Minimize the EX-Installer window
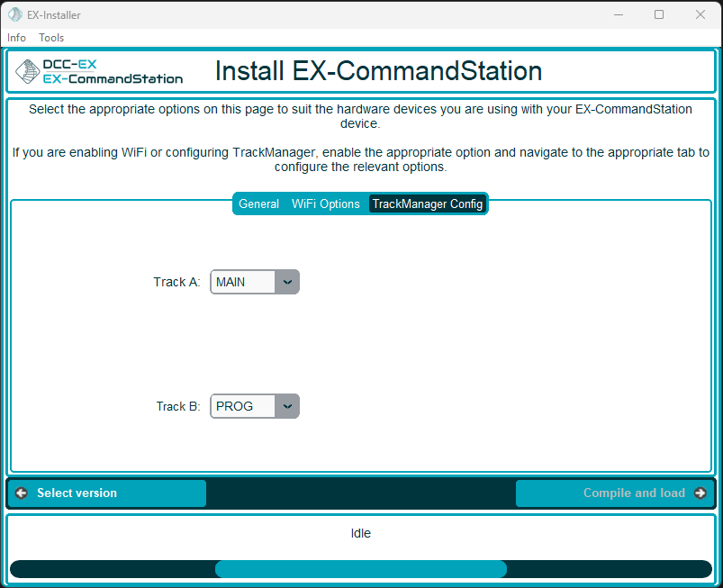The width and height of the screenshot is (723, 588). (619, 14)
